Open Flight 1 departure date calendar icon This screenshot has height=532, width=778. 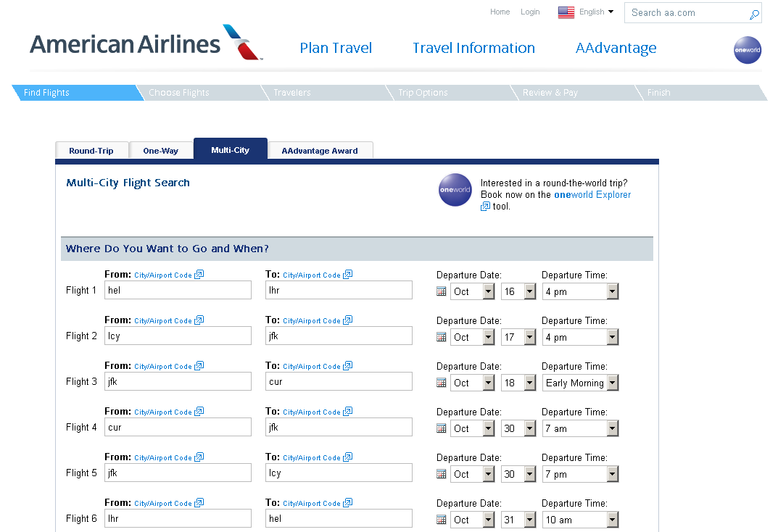(442, 291)
